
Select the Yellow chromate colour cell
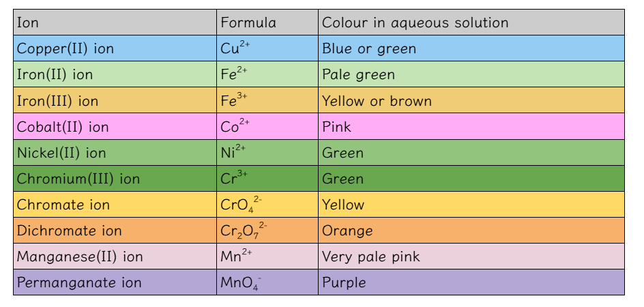471,204
